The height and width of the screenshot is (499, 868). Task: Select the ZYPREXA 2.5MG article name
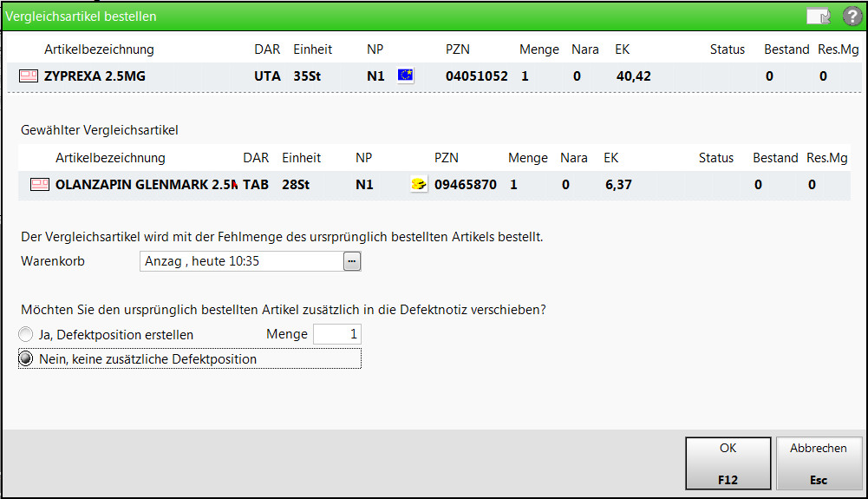pyautogui.click(x=95, y=76)
